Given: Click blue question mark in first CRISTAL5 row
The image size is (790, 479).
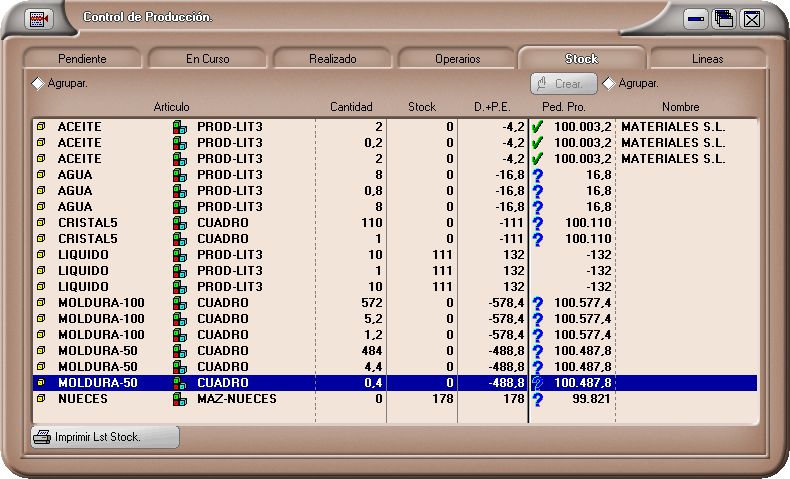Looking at the screenshot, I should pos(538,223).
